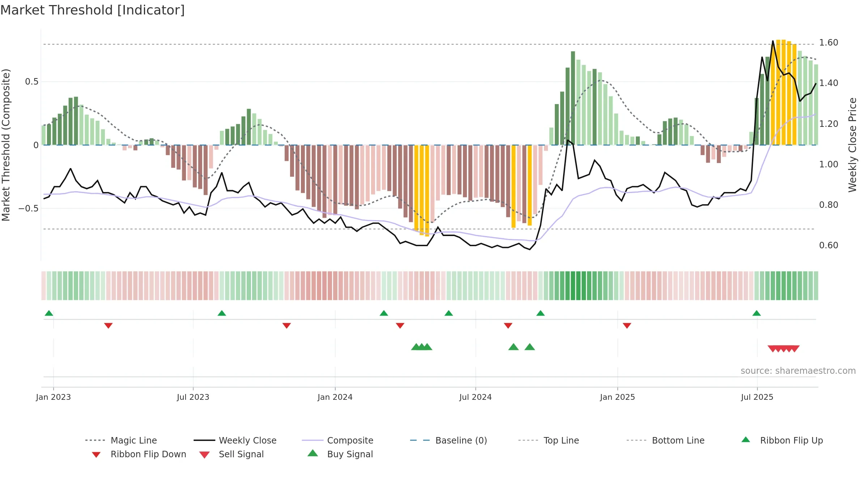Click the 'Jan 2024' x-axis label
868x488 pixels.
pos(335,397)
